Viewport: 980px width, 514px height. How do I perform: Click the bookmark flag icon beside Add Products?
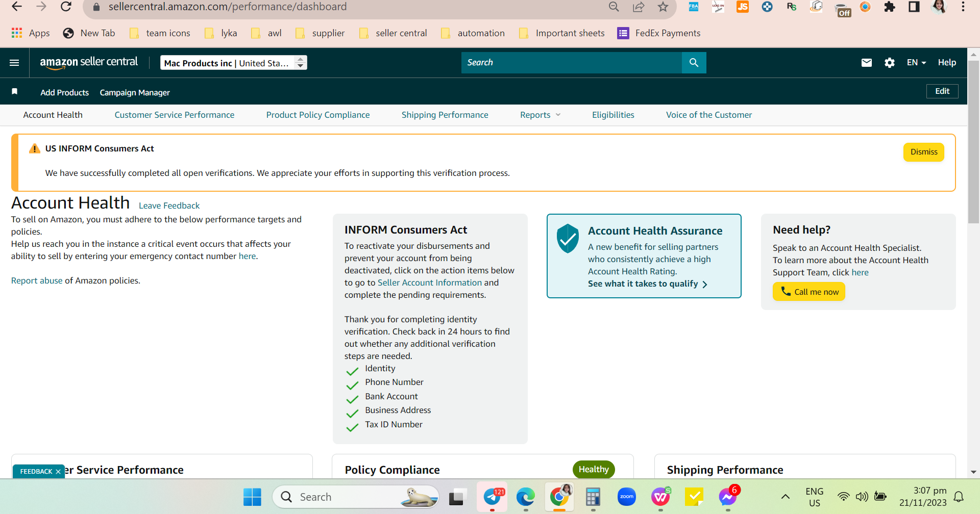point(15,92)
